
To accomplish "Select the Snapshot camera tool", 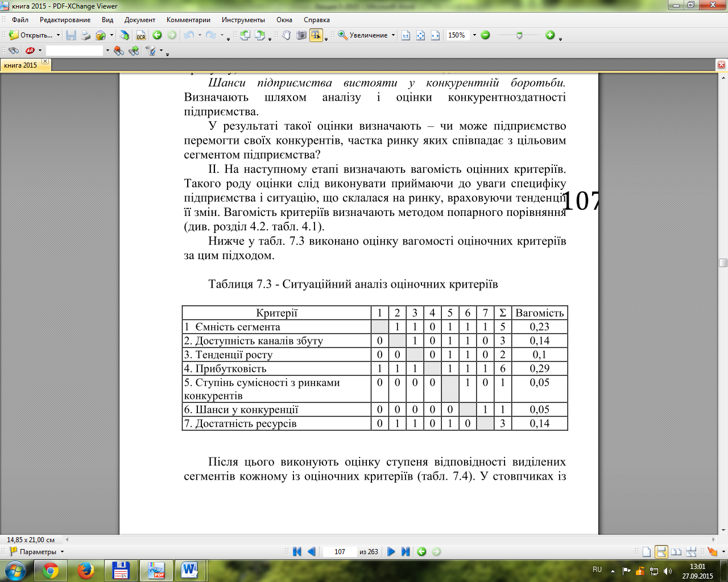I will pos(301,35).
